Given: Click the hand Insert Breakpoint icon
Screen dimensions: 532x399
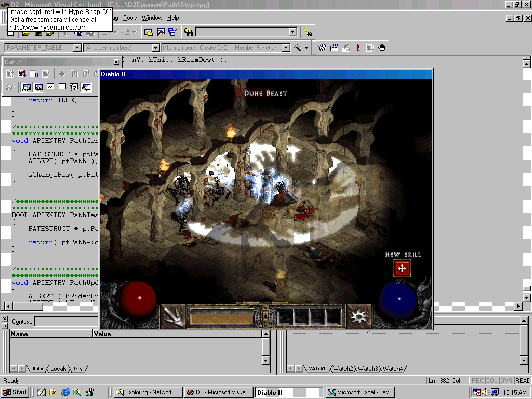Looking at the screenshot, I should pyautogui.click(x=382, y=48).
